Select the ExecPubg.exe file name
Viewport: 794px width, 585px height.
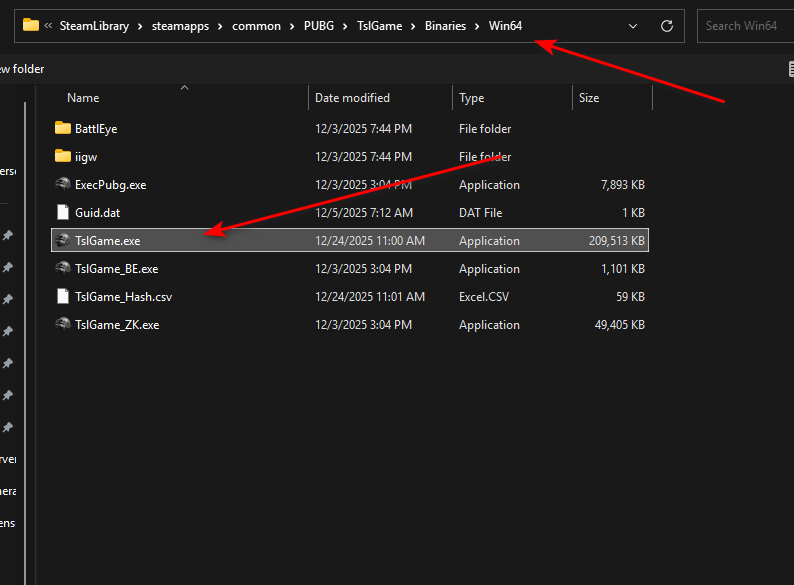tap(110, 185)
